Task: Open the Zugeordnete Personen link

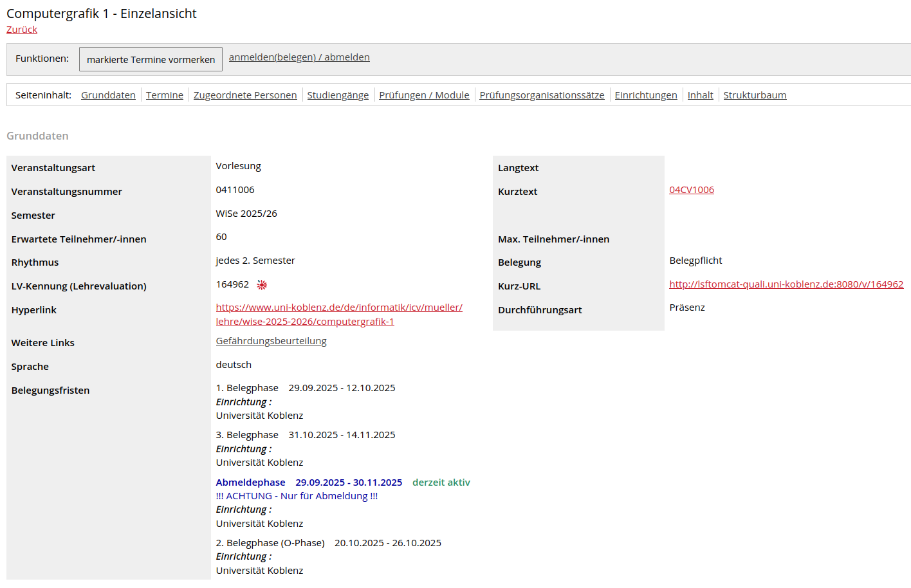Action: [x=245, y=95]
